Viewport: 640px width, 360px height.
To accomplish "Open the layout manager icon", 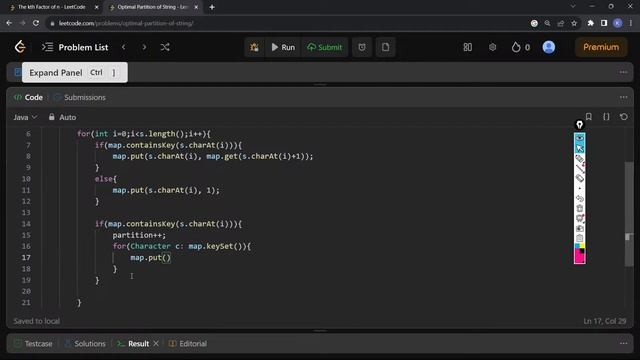I will point(468,47).
